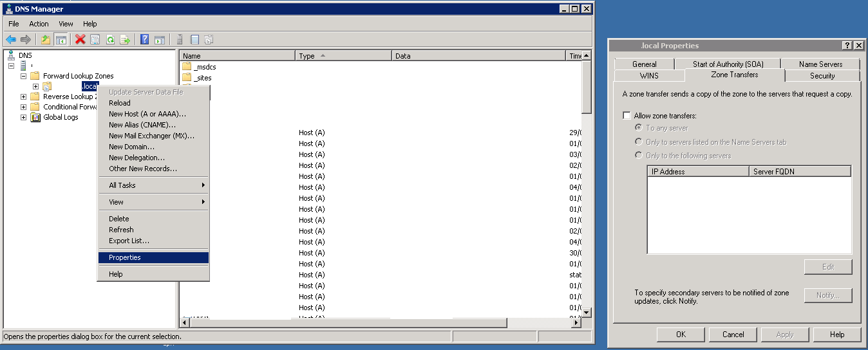Click OK in the zone Properties dialog

click(681, 335)
